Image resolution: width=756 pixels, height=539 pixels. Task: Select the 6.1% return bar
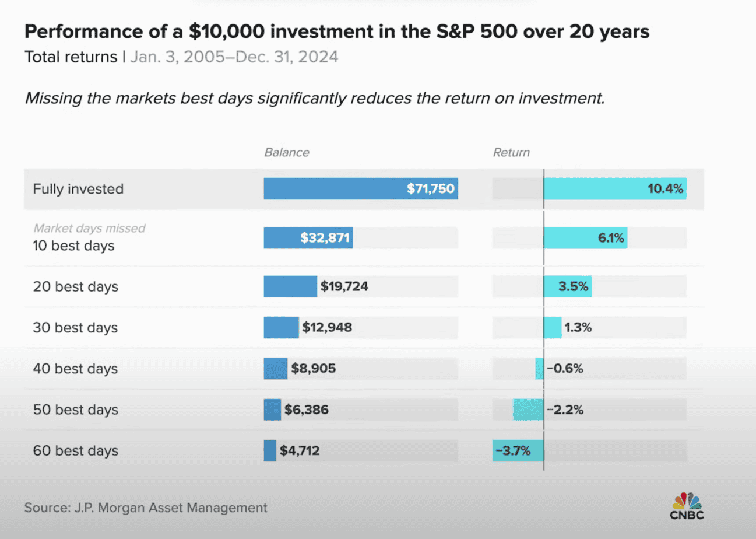click(x=585, y=238)
